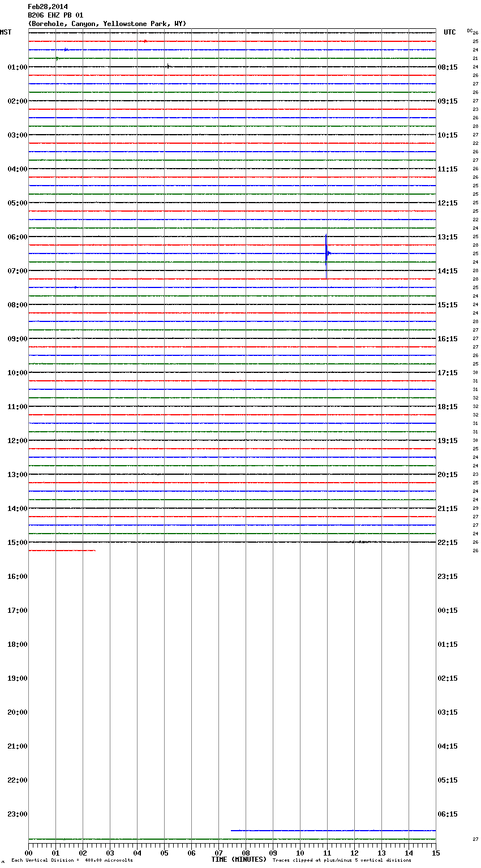Click the "Each Vertical Division = 400.00 microvolts" note
Viewport: 481px width, 868px height.
72,861
